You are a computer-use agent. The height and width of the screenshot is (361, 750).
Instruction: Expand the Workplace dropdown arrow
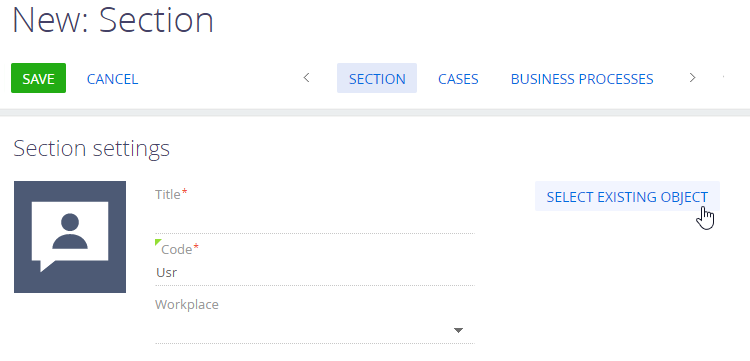pyautogui.click(x=458, y=330)
